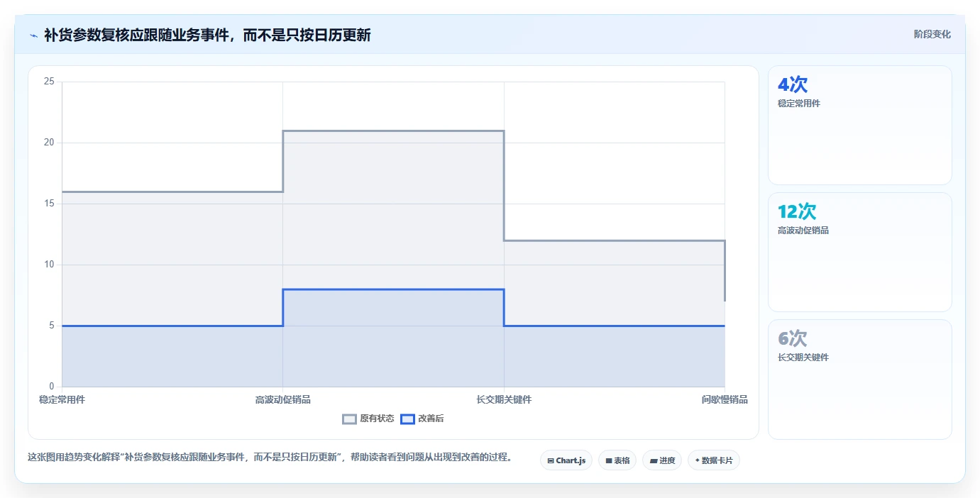Click the y-axis value 20

click(x=49, y=143)
